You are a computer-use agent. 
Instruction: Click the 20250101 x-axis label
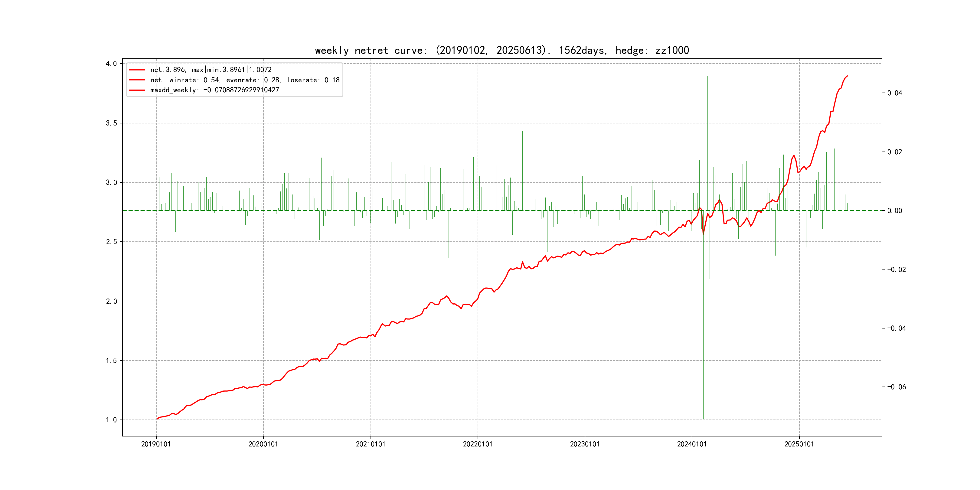(799, 444)
